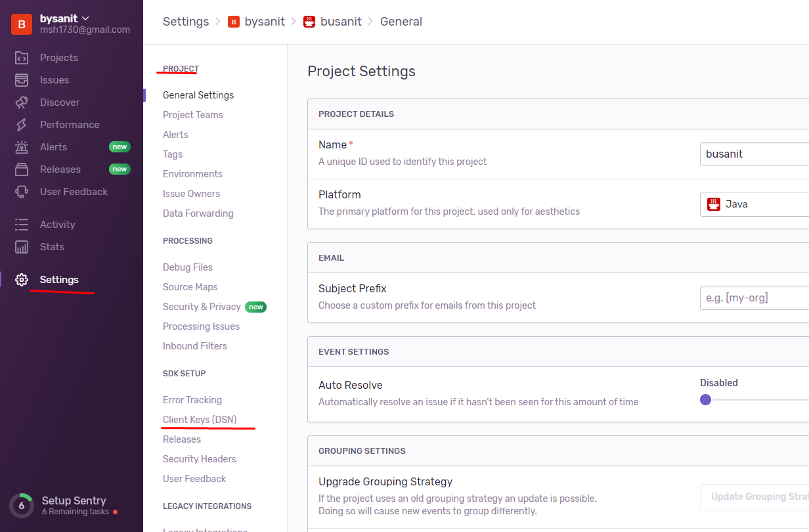This screenshot has height=532, width=809.
Task: Open the bysanit organization avatar
Action: (22, 24)
